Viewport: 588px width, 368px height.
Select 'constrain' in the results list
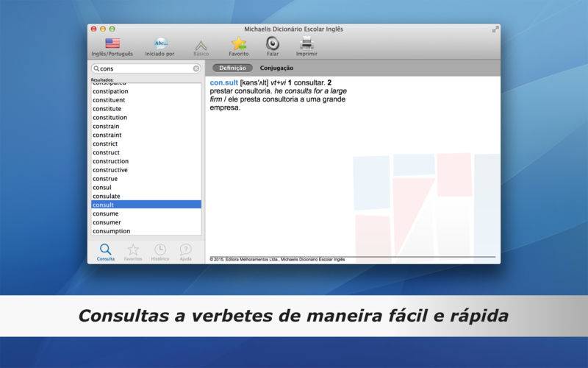146,126
